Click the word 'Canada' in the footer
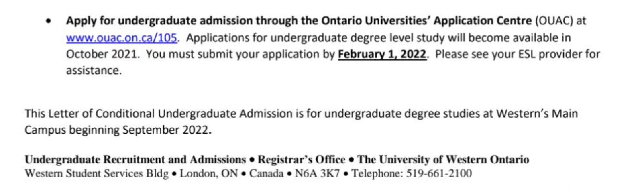Image resolution: width=644 pixels, height=195 pixels. click(x=266, y=173)
